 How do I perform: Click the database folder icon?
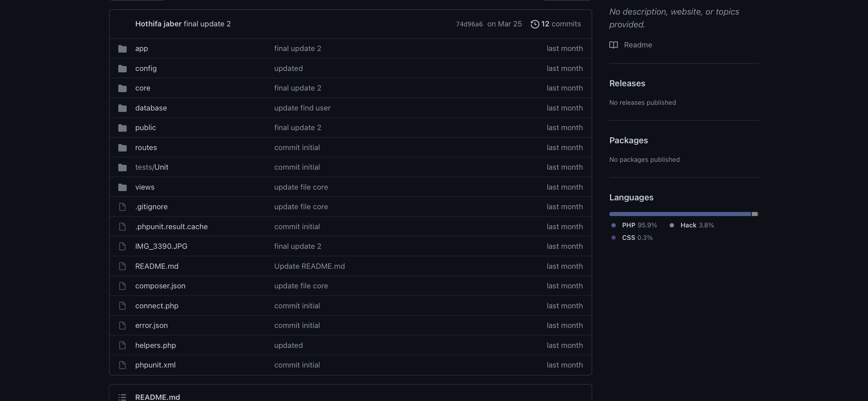click(122, 108)
